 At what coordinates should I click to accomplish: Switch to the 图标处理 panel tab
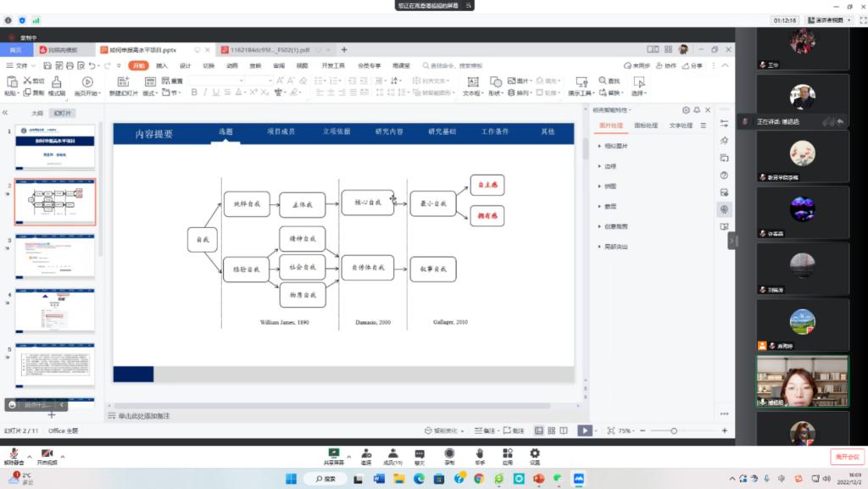[x=646, y=125]
